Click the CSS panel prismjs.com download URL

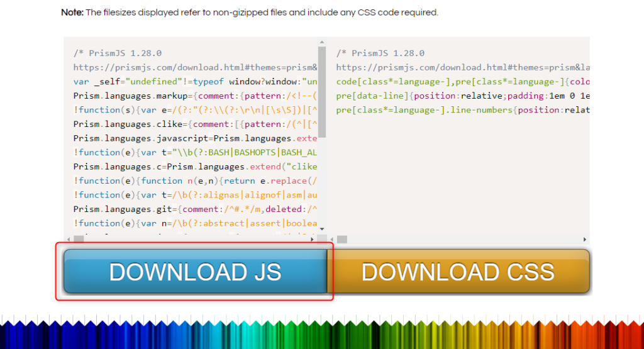point(463,67)
